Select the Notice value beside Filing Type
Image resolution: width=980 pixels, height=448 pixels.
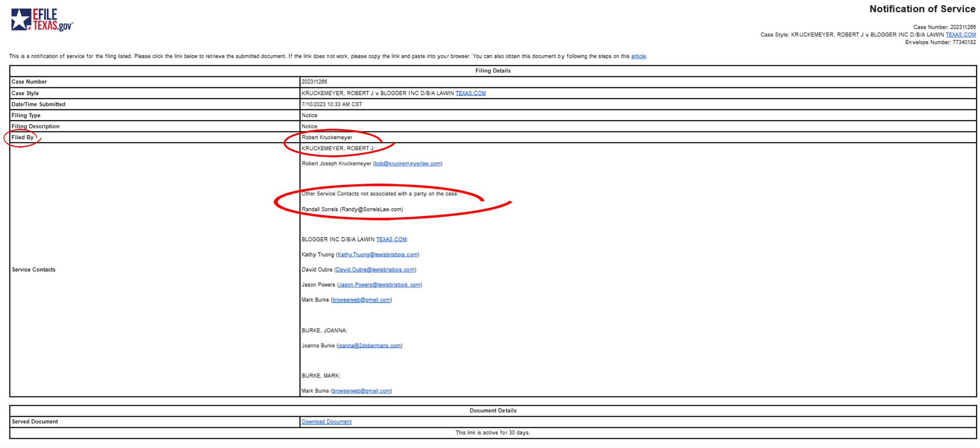pos(309,116)
